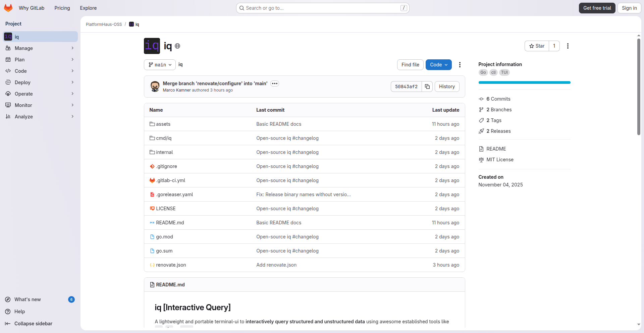Copy the commit SHA 50843af2
Viewport: 644px width, 333px height.
(427, 87)
